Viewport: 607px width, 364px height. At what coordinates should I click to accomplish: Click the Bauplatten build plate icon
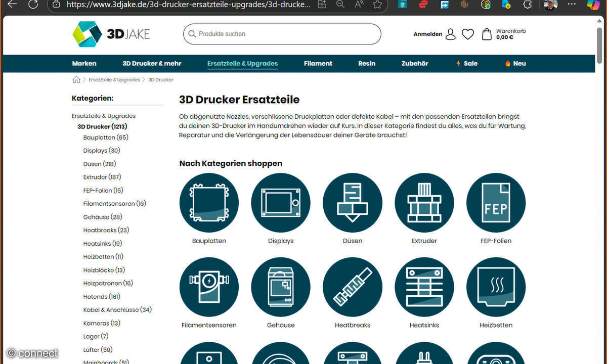209,202
